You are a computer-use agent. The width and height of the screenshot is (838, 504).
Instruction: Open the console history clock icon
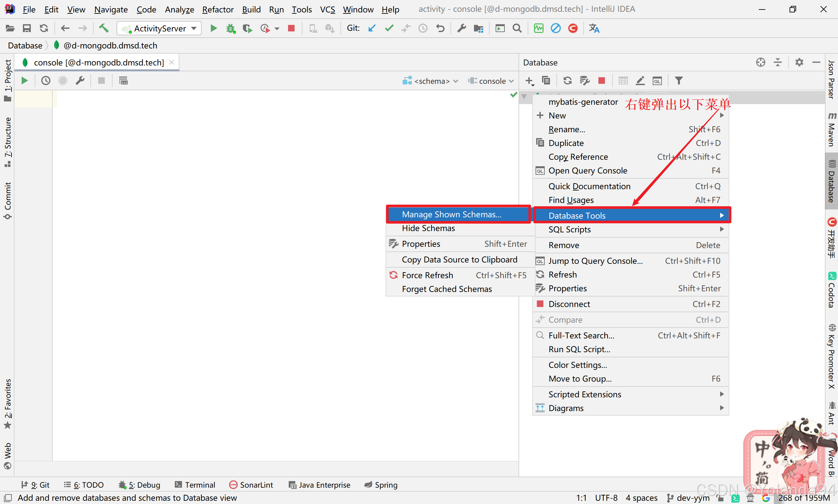[46, 81]
